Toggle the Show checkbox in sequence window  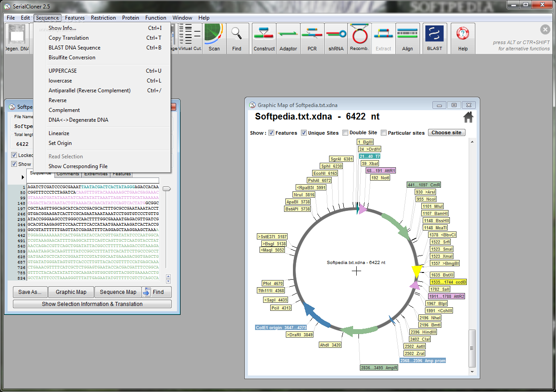pyautogui.click(x=14, y=164)
